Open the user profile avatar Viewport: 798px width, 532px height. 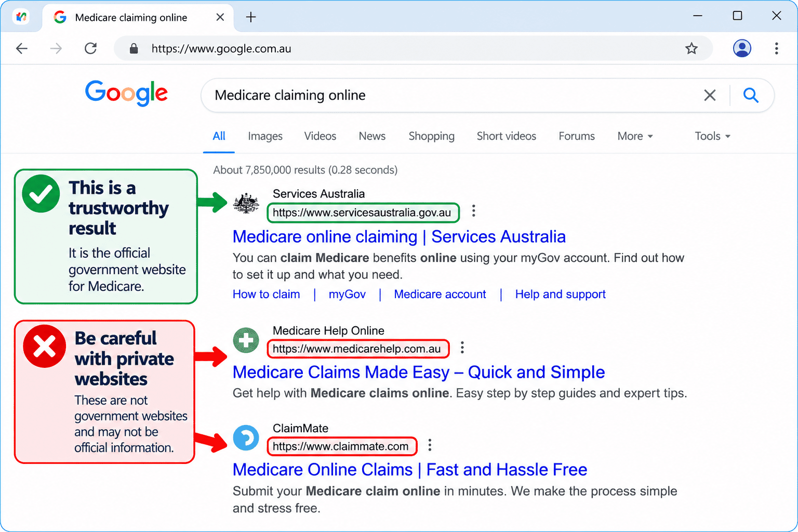tap(742, 48)
